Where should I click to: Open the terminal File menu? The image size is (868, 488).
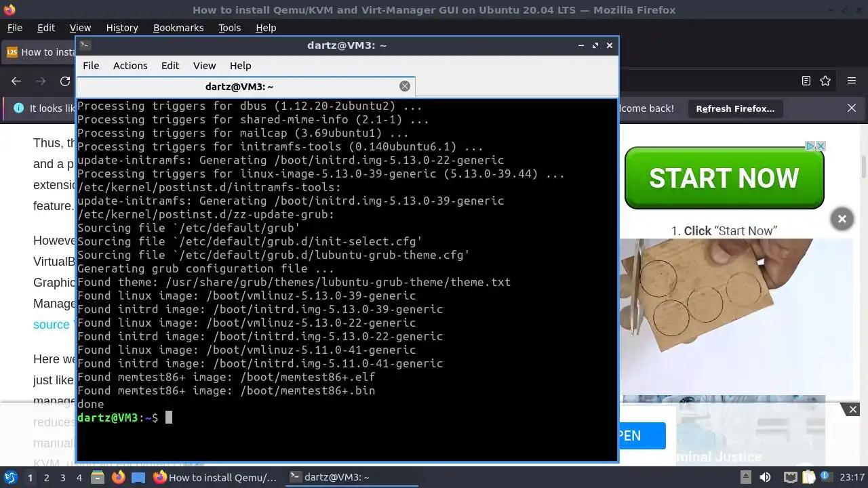(91, 66)
